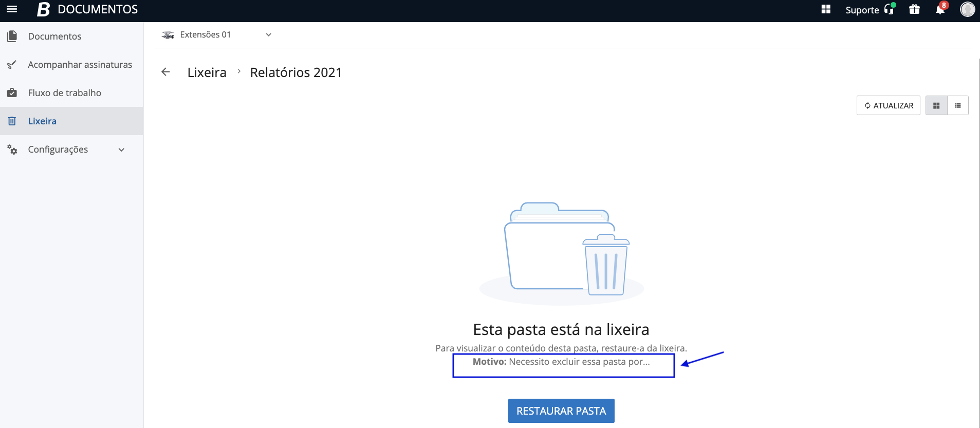Open Fluxo de trabalho section

coord(64,93)
